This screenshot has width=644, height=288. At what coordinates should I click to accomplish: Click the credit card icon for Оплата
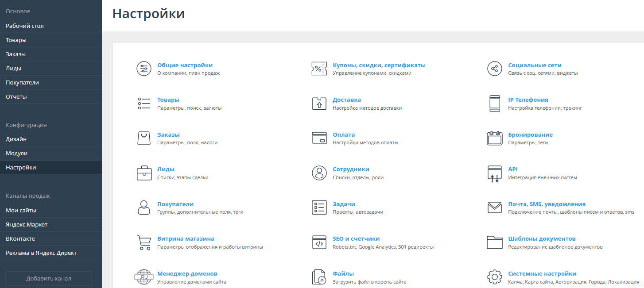(x=319, y=138)
